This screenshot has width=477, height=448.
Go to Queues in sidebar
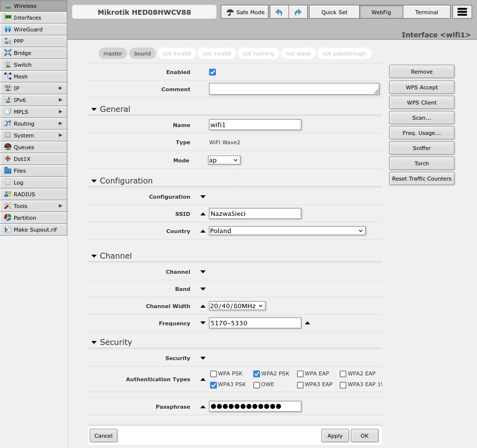coord(24,147)
